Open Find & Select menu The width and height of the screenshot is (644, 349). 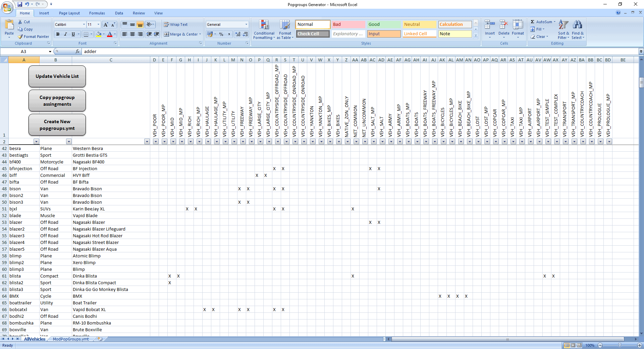coord(578,30)
